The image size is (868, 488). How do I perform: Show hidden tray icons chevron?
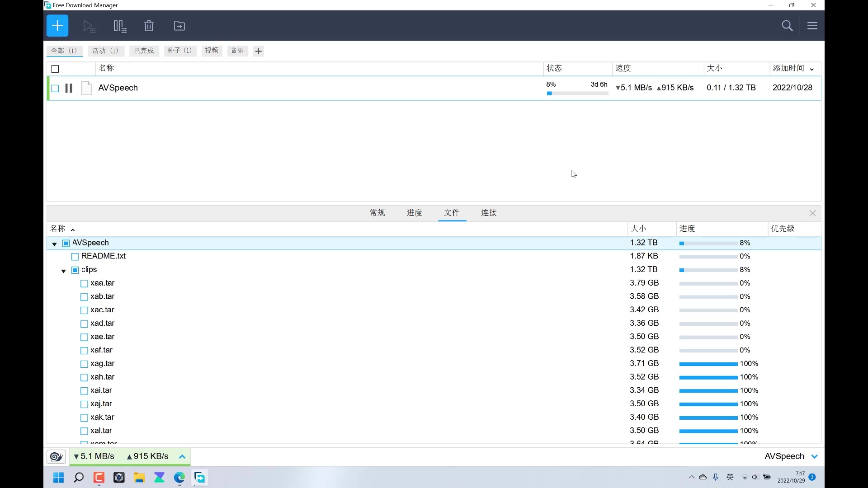click(x=692, y=477)
